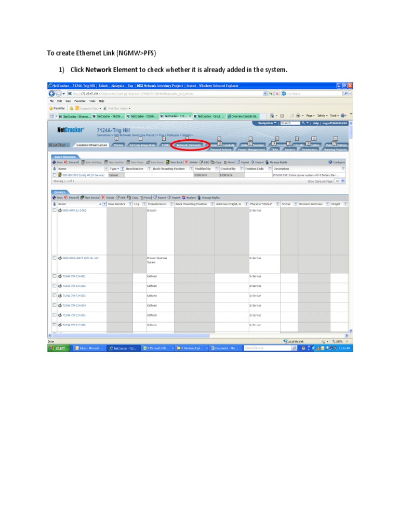Tick checkbox for device 7124A-734 314-803
399x532 pixels.
(x=54, y=296)
